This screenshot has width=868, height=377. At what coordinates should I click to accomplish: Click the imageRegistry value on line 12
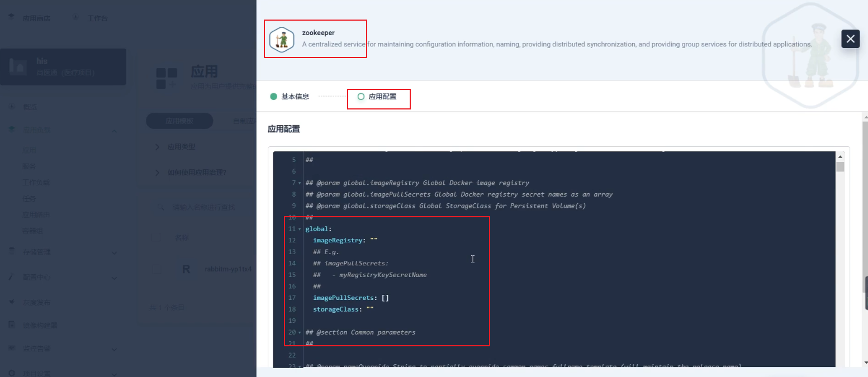[x=373, y=240]
